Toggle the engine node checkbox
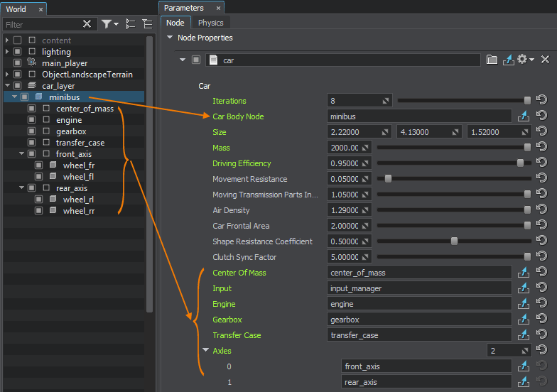Image resolution: width=557 pixels, height=392 pixels. pos(31,120)
